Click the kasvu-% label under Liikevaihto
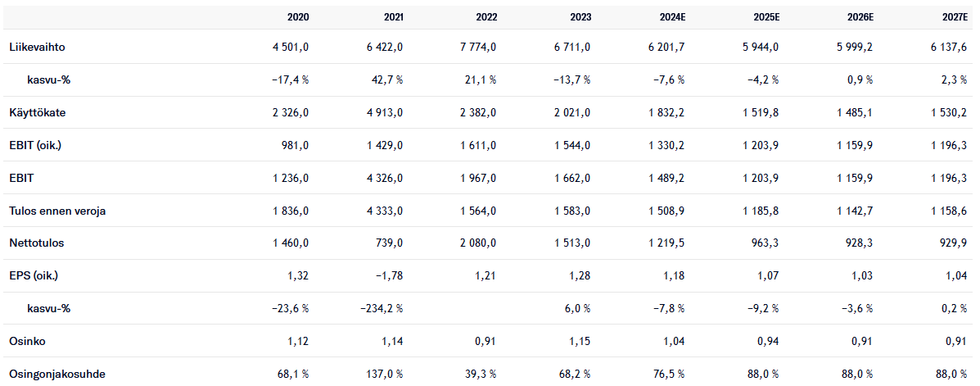 point(50,79)
